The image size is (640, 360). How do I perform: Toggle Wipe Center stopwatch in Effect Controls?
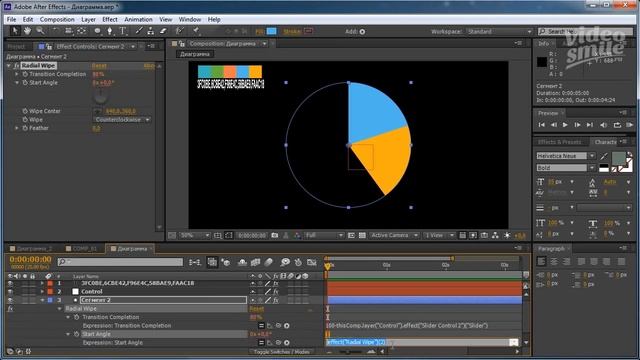pos(25,111)
